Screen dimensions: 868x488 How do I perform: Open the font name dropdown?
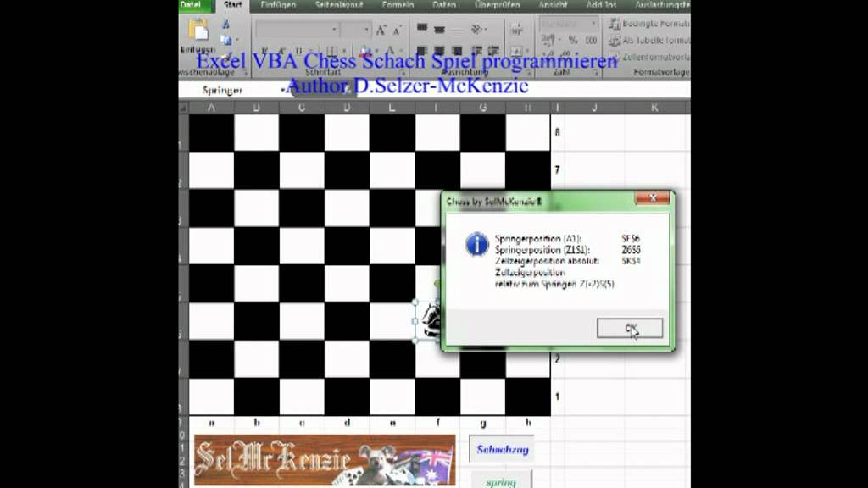(334, 30)
